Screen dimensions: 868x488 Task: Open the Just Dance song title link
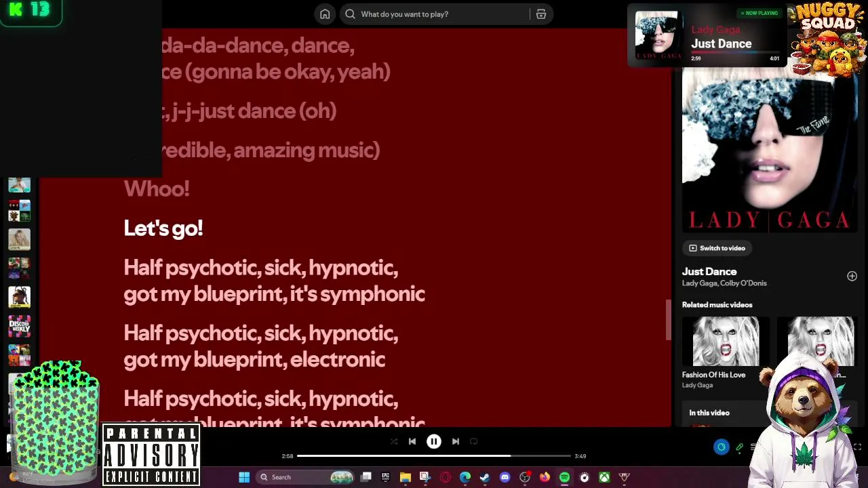point(709,272)
